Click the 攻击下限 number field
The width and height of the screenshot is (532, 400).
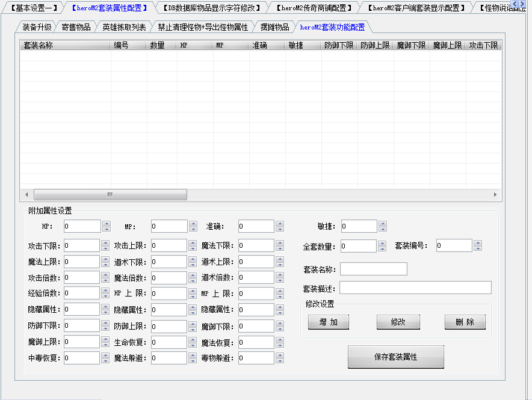click(x=81, y=245)
